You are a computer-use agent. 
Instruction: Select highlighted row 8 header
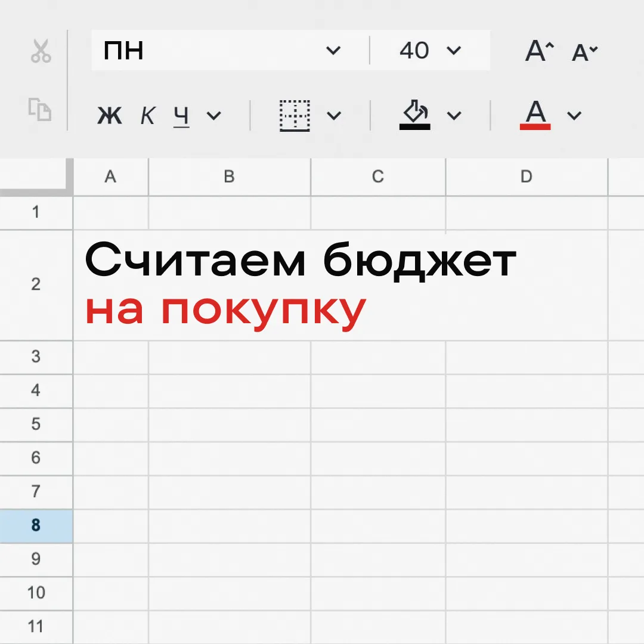click(36, 526)
